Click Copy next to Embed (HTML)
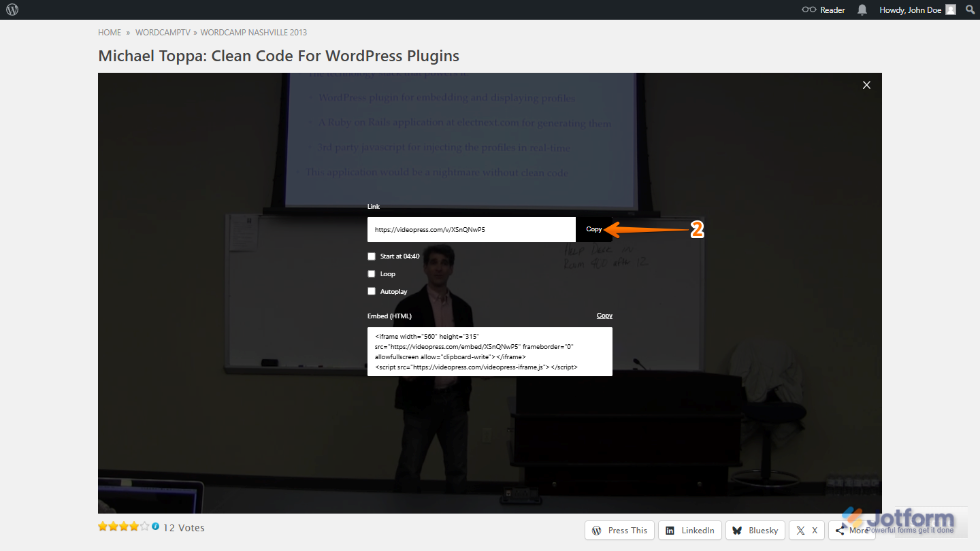This screenshot has height=551, width=980. 604,316
